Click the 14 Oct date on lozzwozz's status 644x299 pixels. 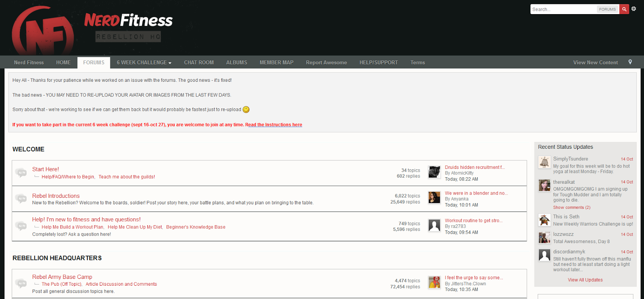click(x=627, y=235)
